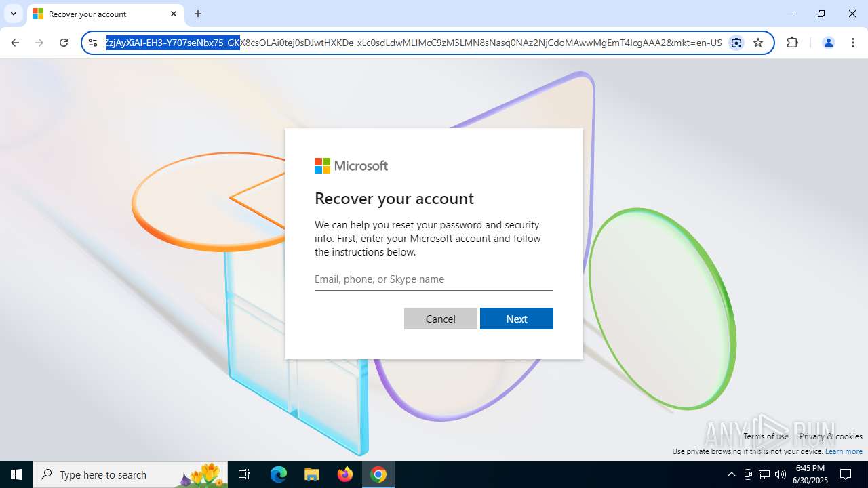Image resolution: width=868 pixels, height=488 pixels.
Task: Click the blue Next button
Action: click(x=517, y=319)
